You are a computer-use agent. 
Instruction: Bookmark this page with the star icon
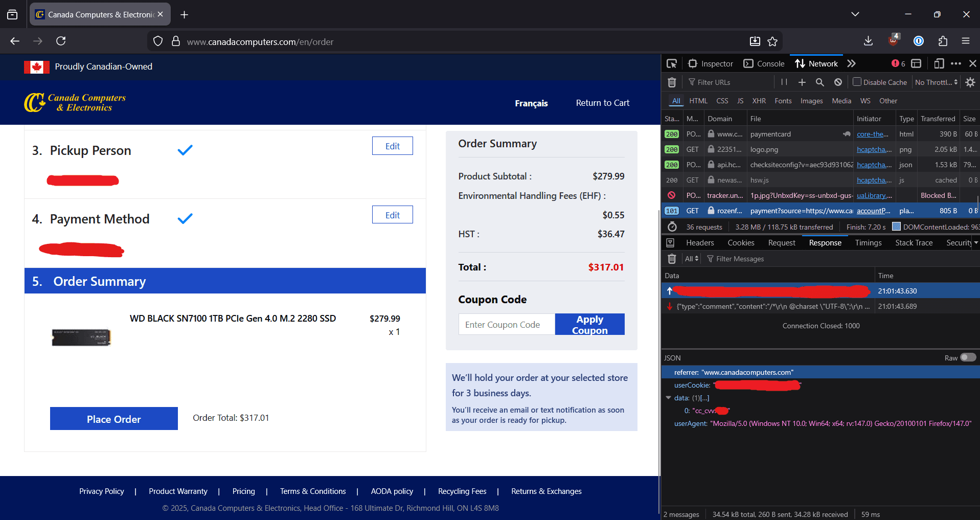772,41
